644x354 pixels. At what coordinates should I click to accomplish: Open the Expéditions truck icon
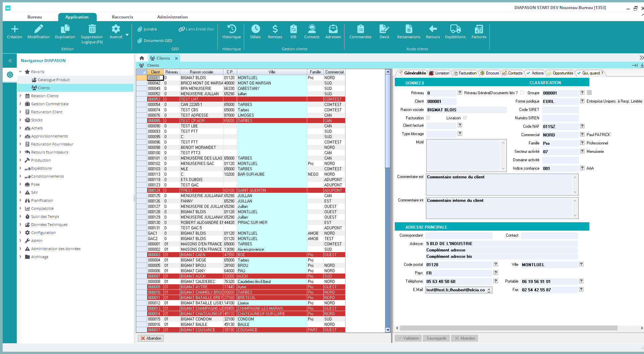click(455, 29)
